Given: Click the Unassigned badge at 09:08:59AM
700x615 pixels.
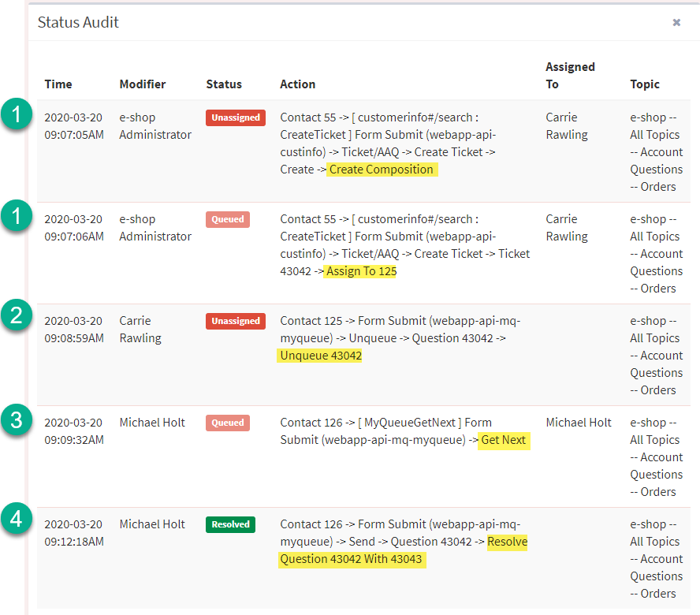Looking at the screenshot, I should (235, 321).
